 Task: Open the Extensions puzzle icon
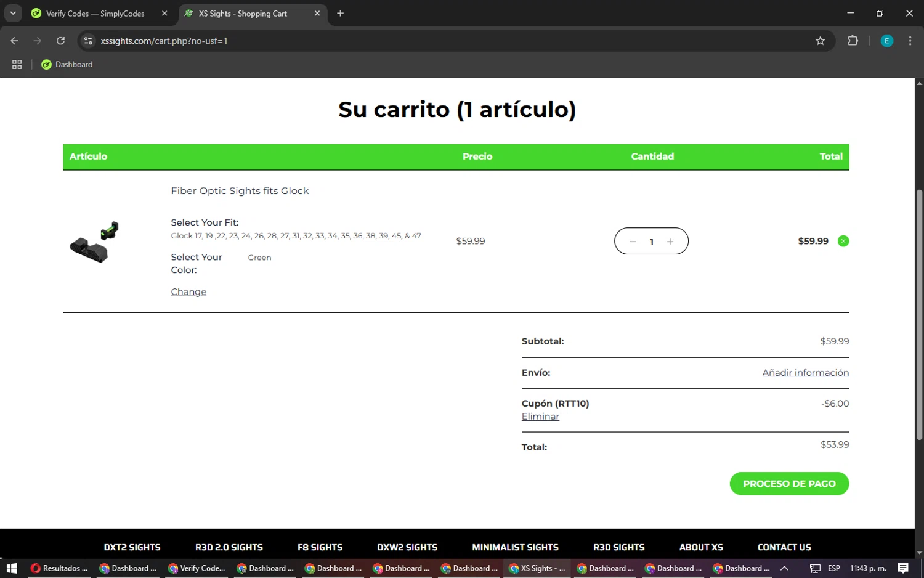pyautogui.click(x=853, y=41)
